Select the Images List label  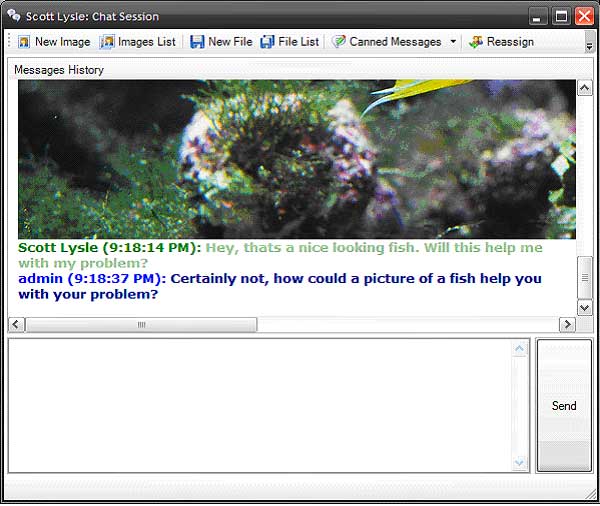pyautogui.click(x=147, y=42)
